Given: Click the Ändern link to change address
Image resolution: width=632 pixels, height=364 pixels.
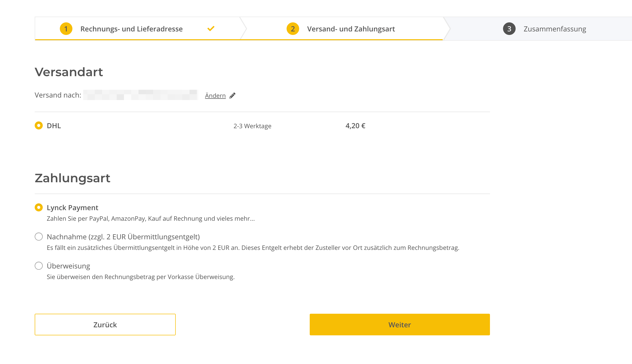Looking at the screenshot, I should (215, 95).
